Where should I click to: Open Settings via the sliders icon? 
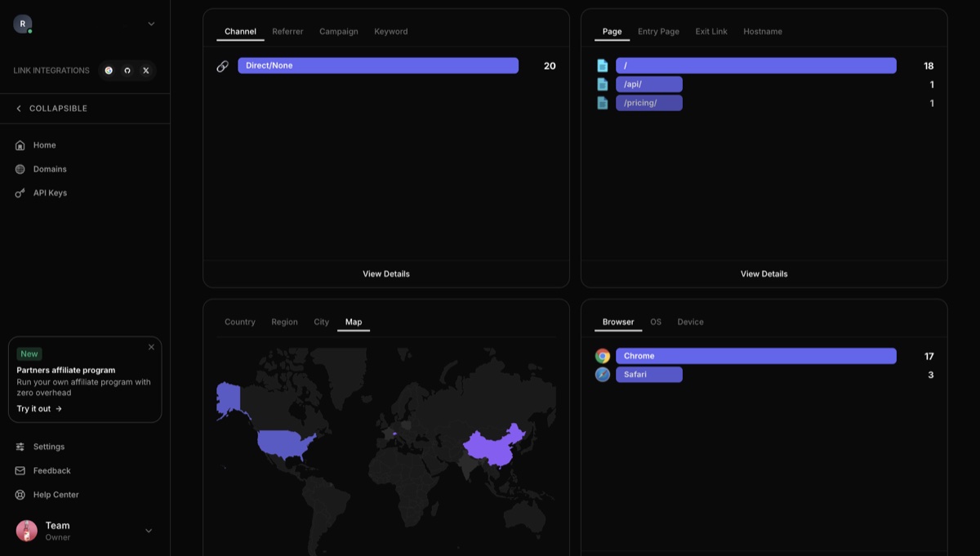pyautogui.click(x=20, y=447)
